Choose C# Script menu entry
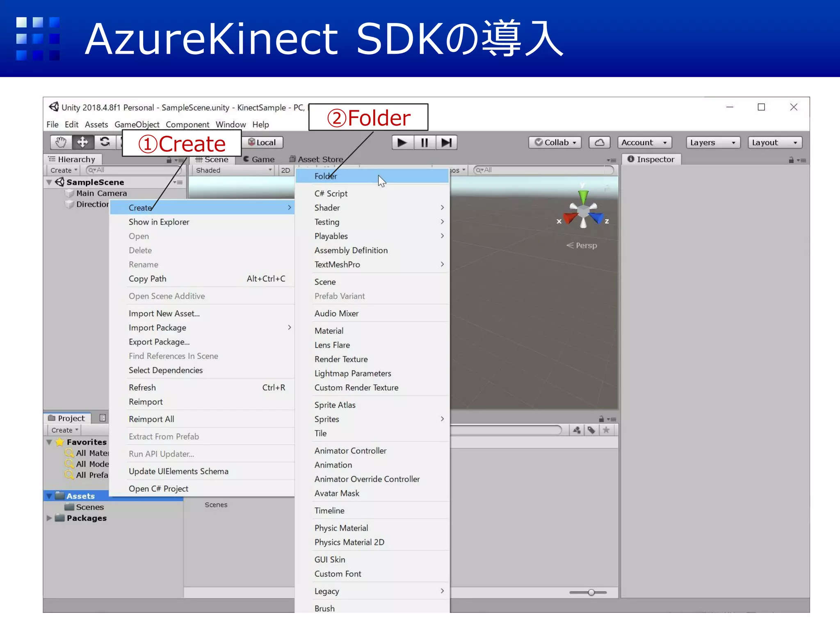Image resolution: width=840 pixels, height=630 pixels. coord(372,194)
